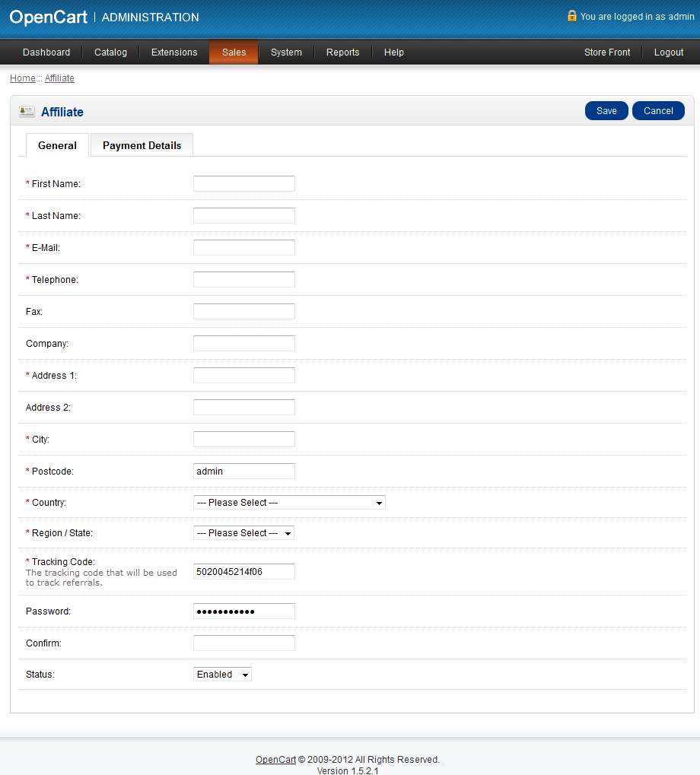Click into the E-Mail text field
This screenshot has height=775, width=700.
click(x=243, y=248)
